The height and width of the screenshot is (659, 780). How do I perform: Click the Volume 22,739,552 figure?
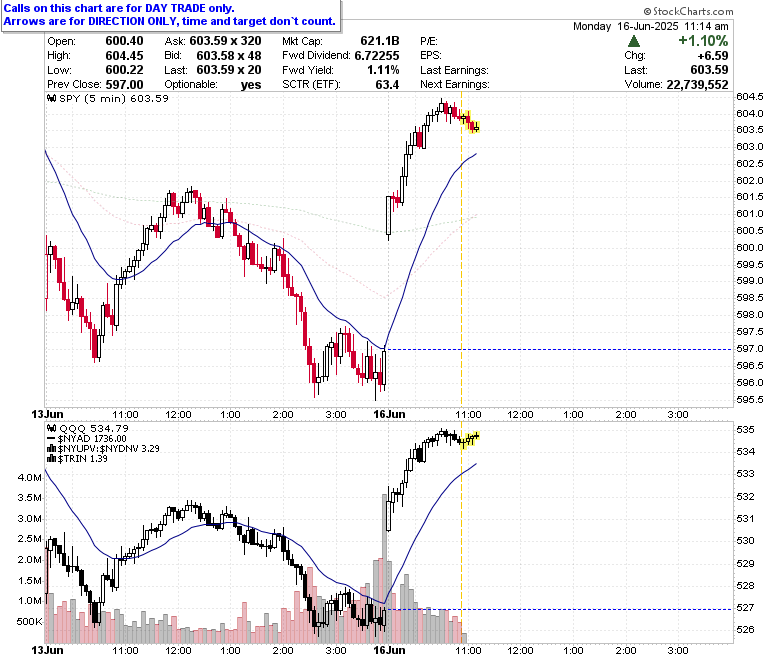tap(697, 85)
